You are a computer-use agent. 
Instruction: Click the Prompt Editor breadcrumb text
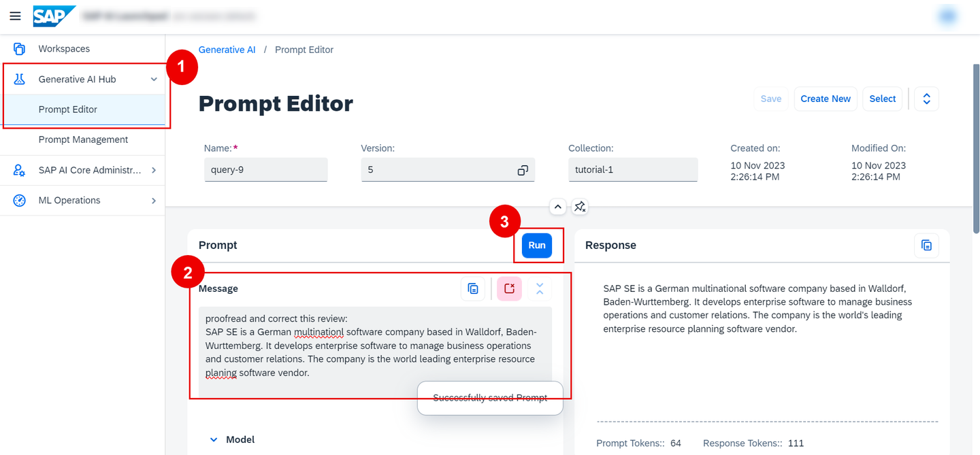tap(304, 50)
